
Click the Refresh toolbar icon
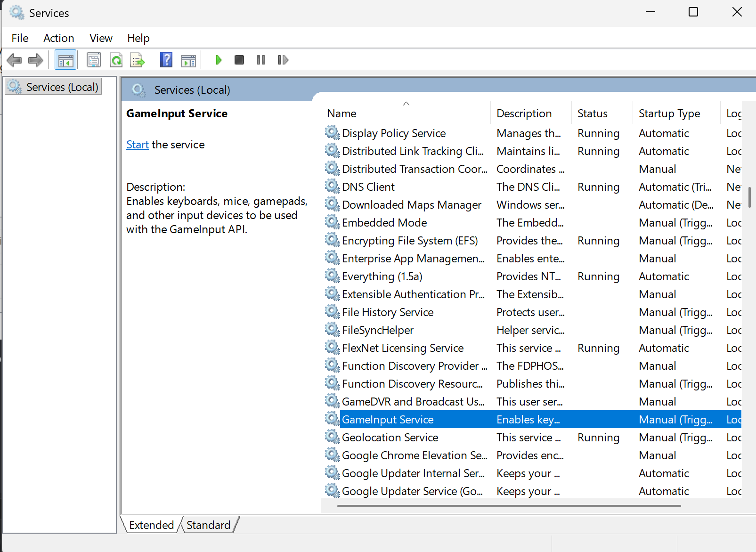click(x=116, y=60)
